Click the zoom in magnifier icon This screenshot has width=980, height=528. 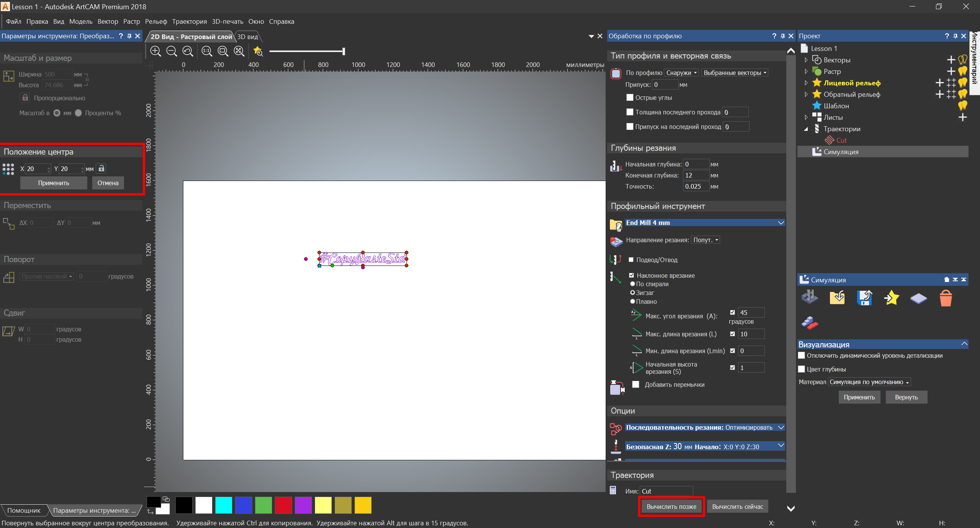point(155,51)
